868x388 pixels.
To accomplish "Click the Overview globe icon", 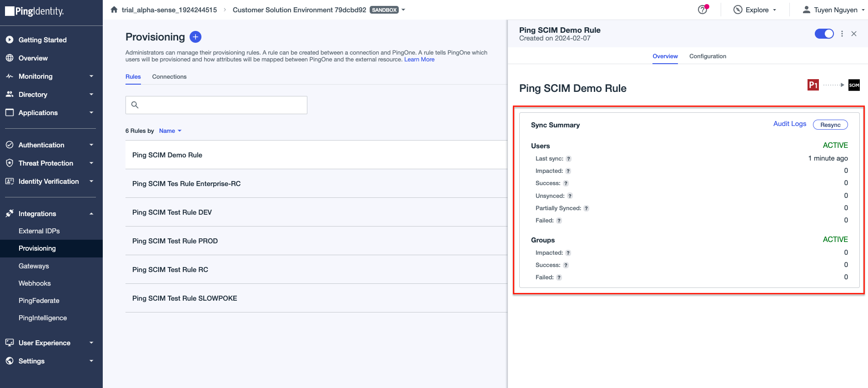I will tap(10, 58).
